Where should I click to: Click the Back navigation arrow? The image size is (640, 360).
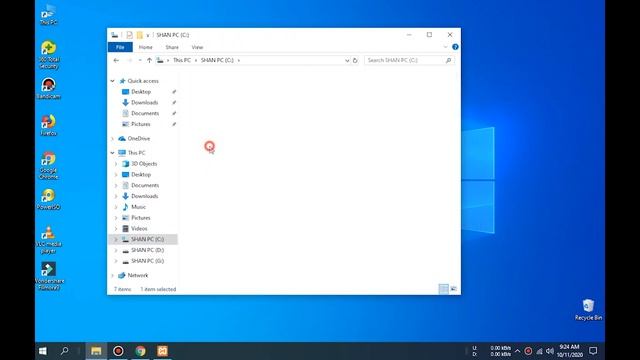tap(116, 60)
